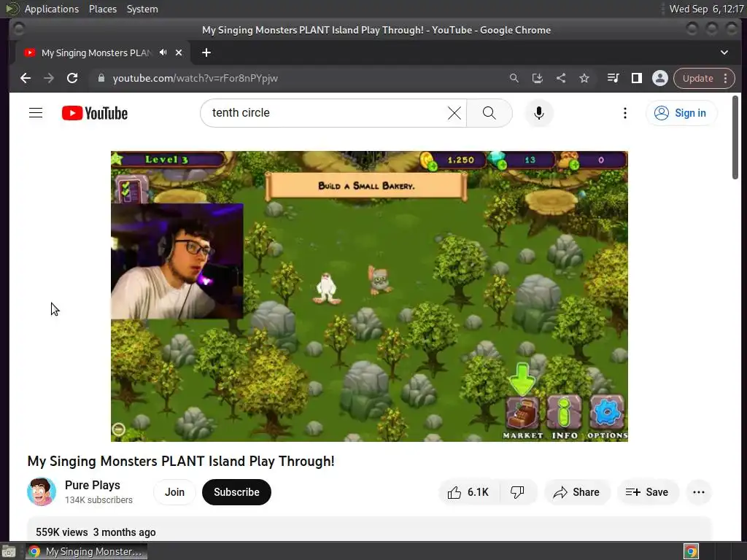Viewport: 747px width, 560px height.
Task: Go to the YouTube home logo
Action: click(95, 113)
